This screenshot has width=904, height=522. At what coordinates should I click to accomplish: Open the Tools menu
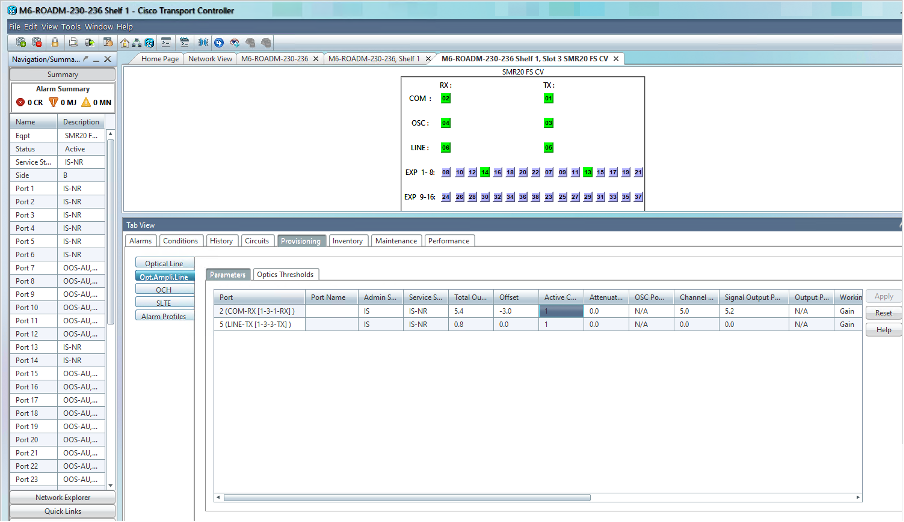[x=71, y=27]
